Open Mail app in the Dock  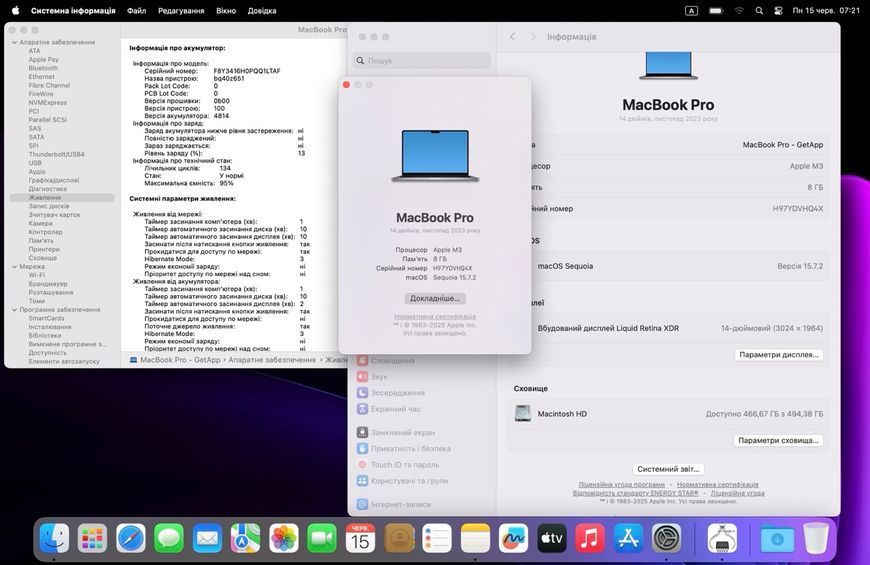[x=207, y=538]
